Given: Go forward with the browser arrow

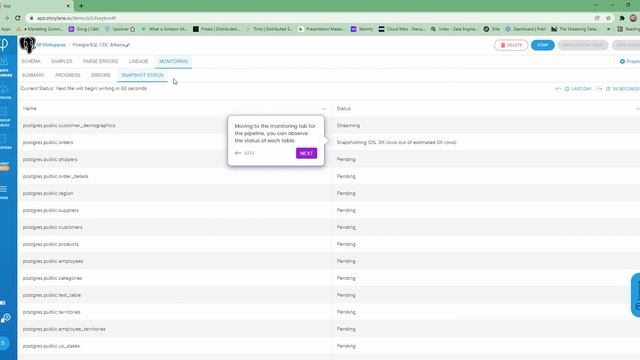Looking at the screenshot, I should [6, 18].
